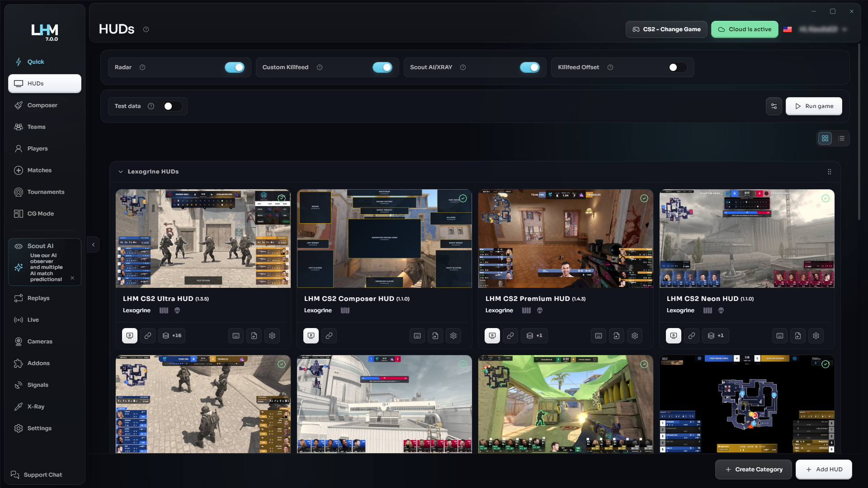Open LHM CS2 Ultra HUD preview thumbnail
This screenshot has width=868, height=488.
(203, 239)
